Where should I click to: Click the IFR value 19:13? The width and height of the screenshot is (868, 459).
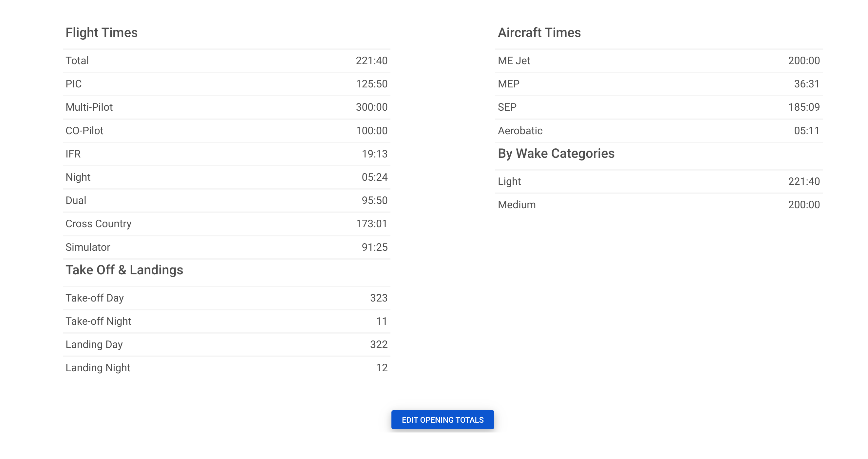click(x=375, y=154)
